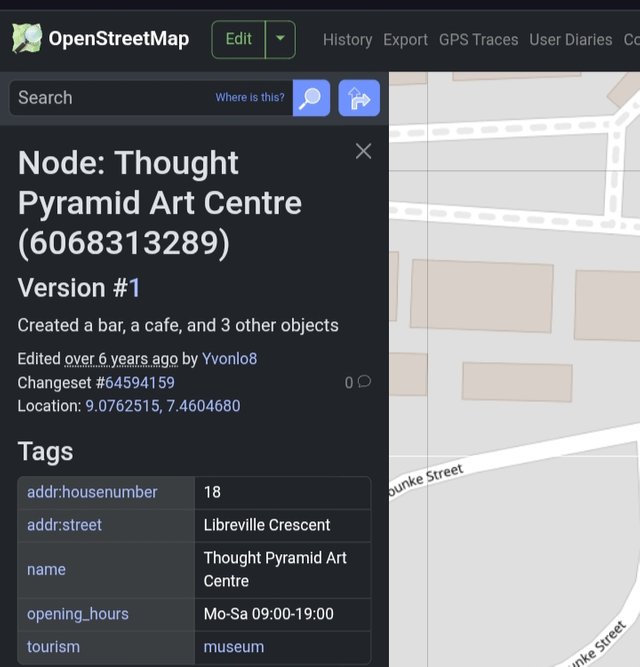Open the Export menu item
The width and height of the screenshot is (640, 667).
(x=405, y=40)
